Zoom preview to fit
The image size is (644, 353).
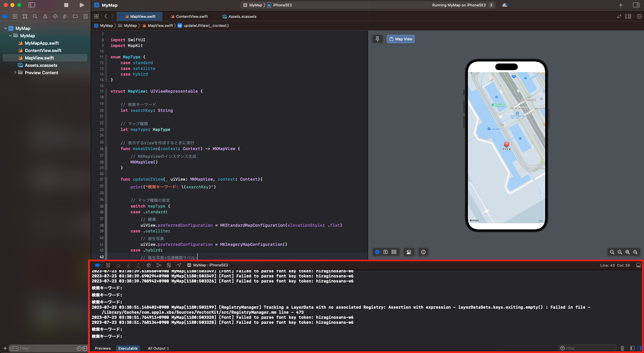[x=628, y=252]
